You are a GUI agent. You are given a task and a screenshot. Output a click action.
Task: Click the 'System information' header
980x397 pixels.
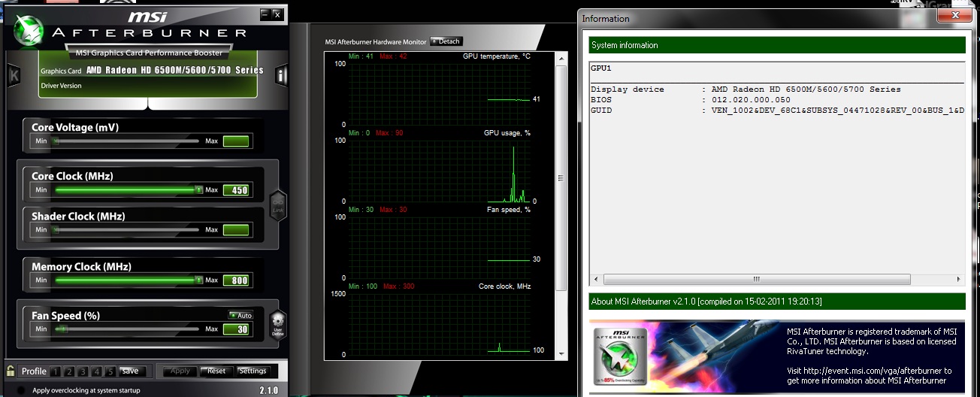pyautogui.click(x=776, y=45)
